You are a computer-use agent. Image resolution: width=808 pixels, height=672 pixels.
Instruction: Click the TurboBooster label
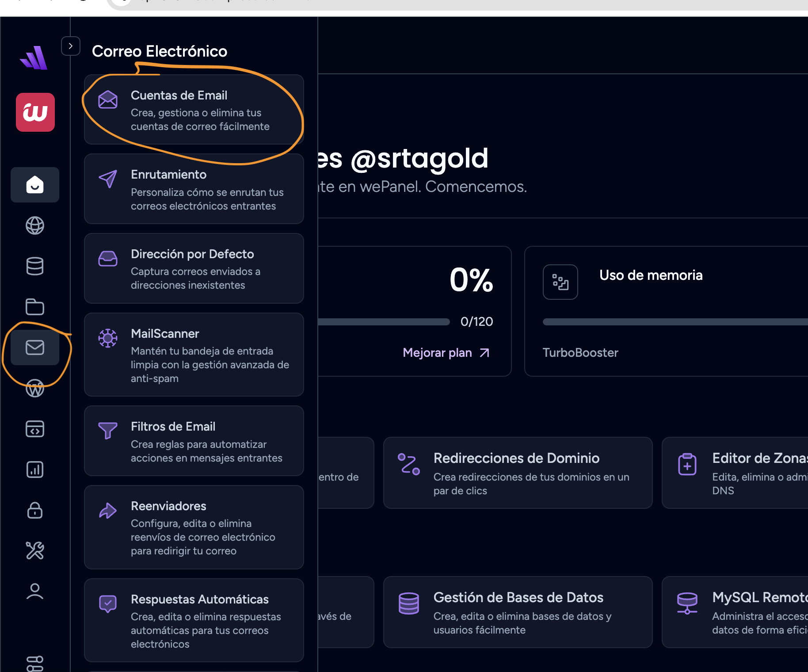580,353
